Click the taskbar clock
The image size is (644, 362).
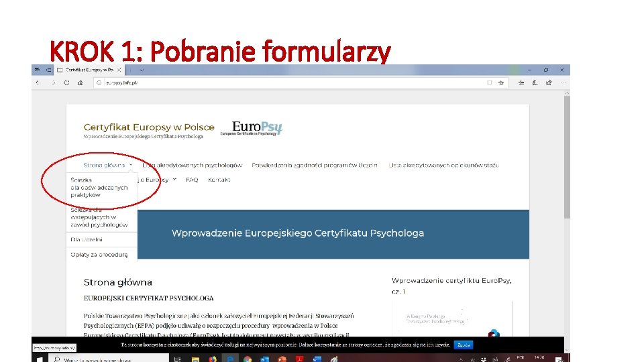539,358
